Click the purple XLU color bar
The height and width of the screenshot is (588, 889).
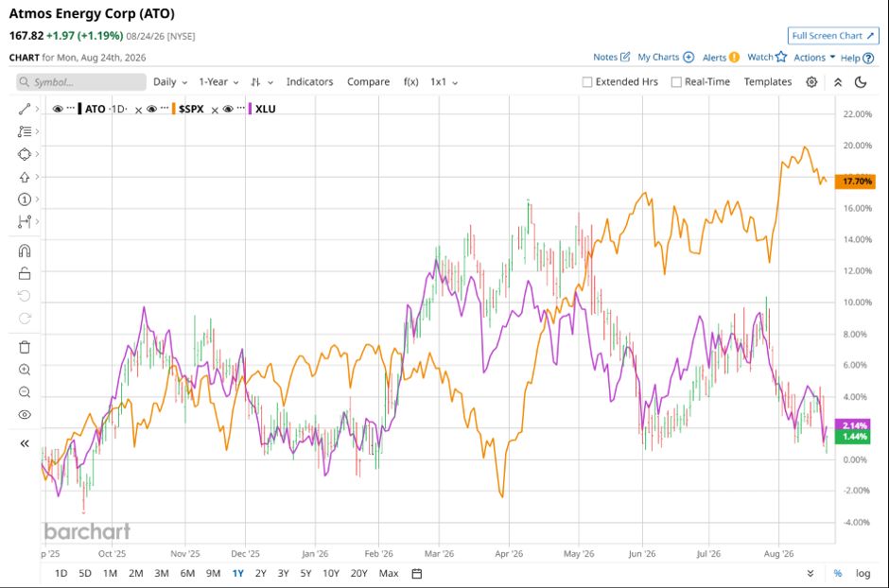coord(250,109)
